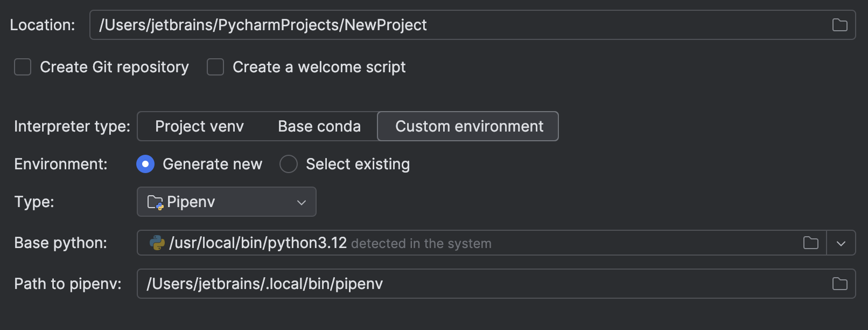Select the Generate new radio button

point(145,164)
